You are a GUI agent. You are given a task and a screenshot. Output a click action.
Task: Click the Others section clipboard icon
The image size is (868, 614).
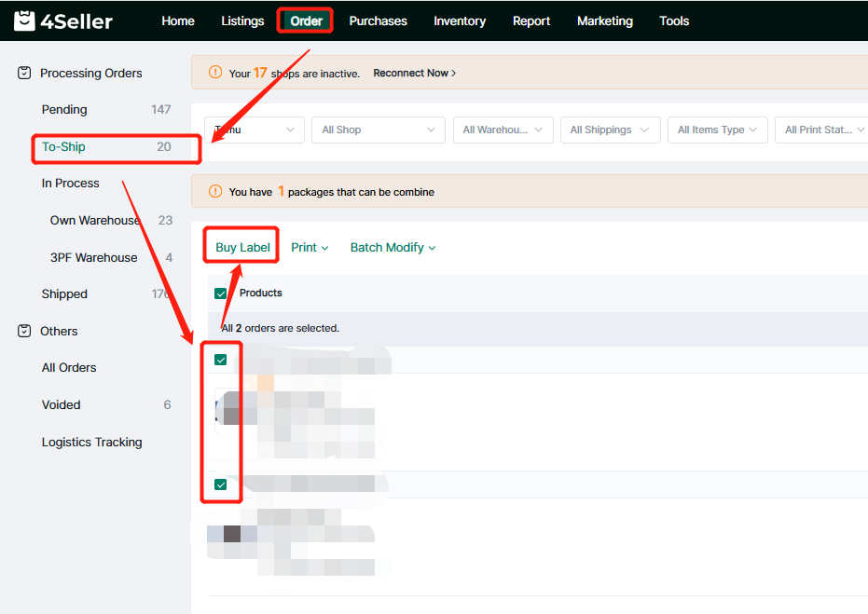point(25,331)
